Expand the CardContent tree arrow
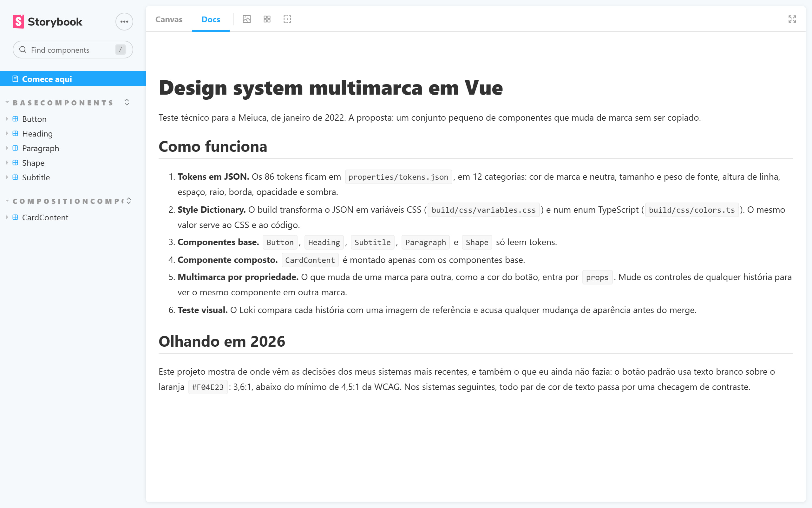812x508 pixels. pyautogui.click(x=7, y=217)
